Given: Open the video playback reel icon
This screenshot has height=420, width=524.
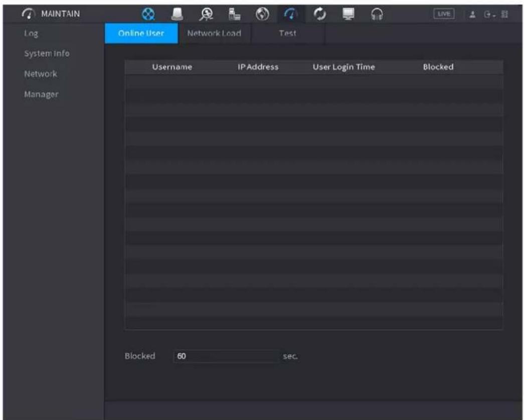Looking at the screenshot, I should [148, 14].
